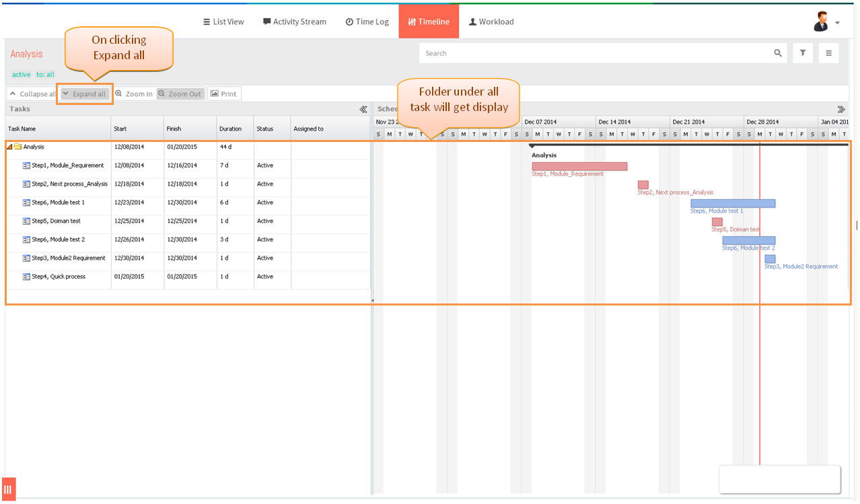The height and width of the screenshot is (504, 860).
Task: Click the 12/16/2014 finish date cell
Action: [x=182, y=166]
